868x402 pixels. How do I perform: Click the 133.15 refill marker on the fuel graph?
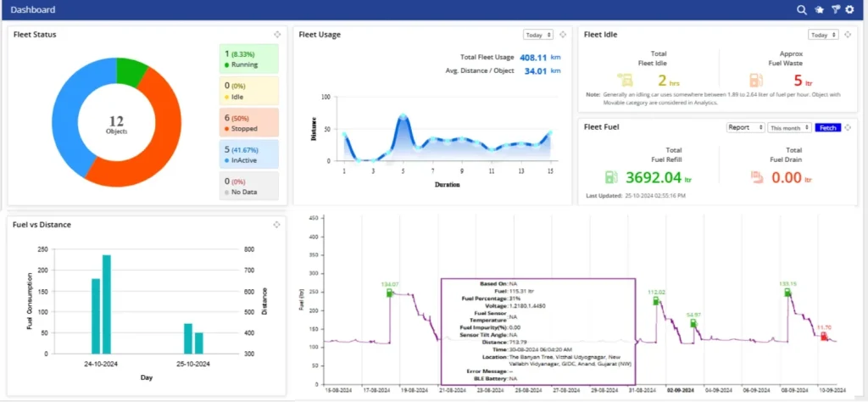pos(787,292)
